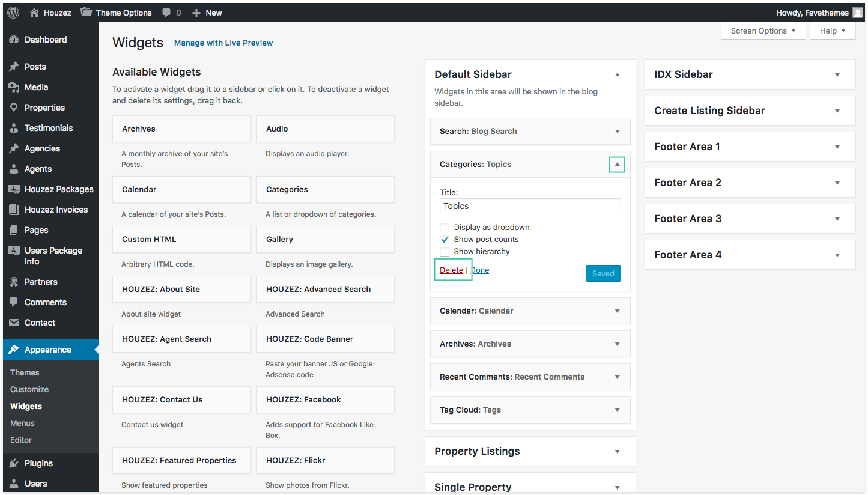
Task: Click the Posts pushpin icon
Action: (14, 67)
